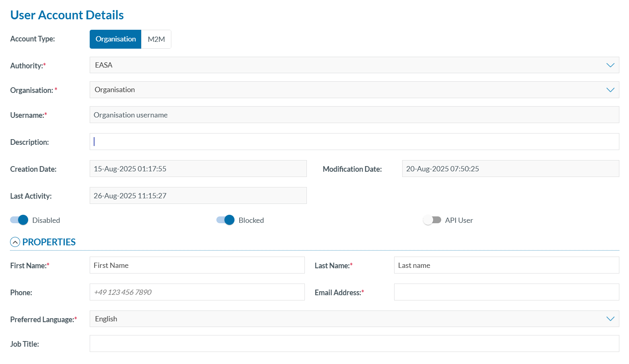
Task: Click the Creation Date field
Action: click(198, 169)
